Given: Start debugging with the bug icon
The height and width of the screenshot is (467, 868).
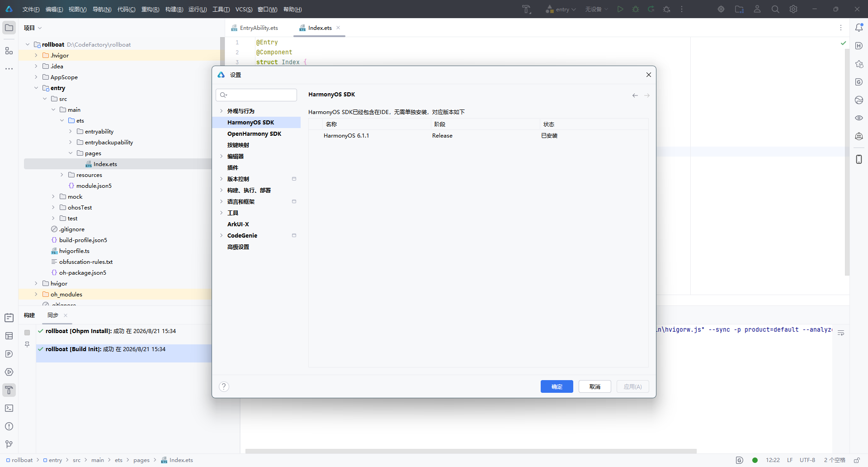Looking at the screenshot, I should pos(636,9).
